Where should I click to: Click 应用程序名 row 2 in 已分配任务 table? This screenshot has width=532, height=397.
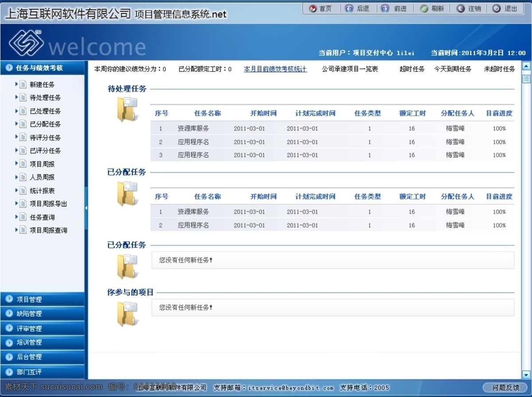pyautogui.click(x=193, y=225)
